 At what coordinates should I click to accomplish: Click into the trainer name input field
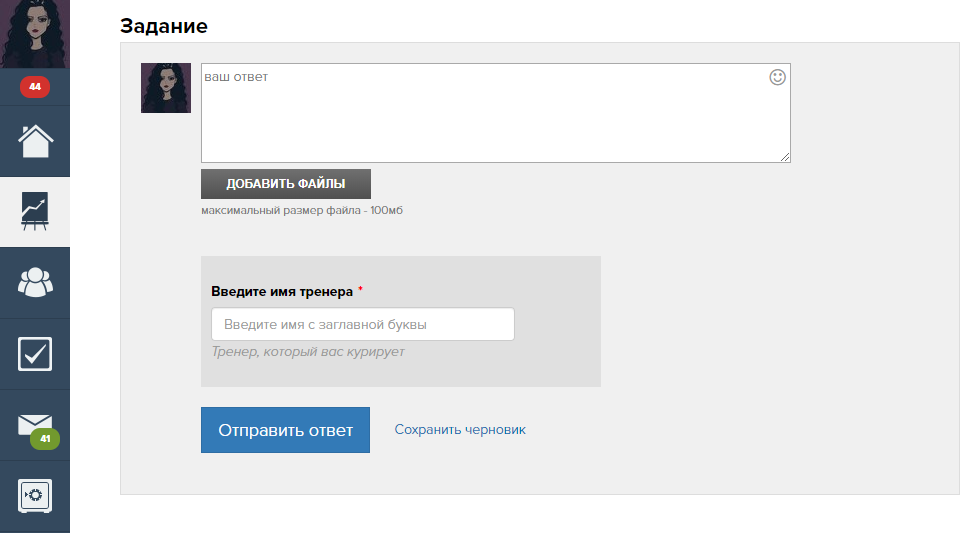(x=363, y=324)
